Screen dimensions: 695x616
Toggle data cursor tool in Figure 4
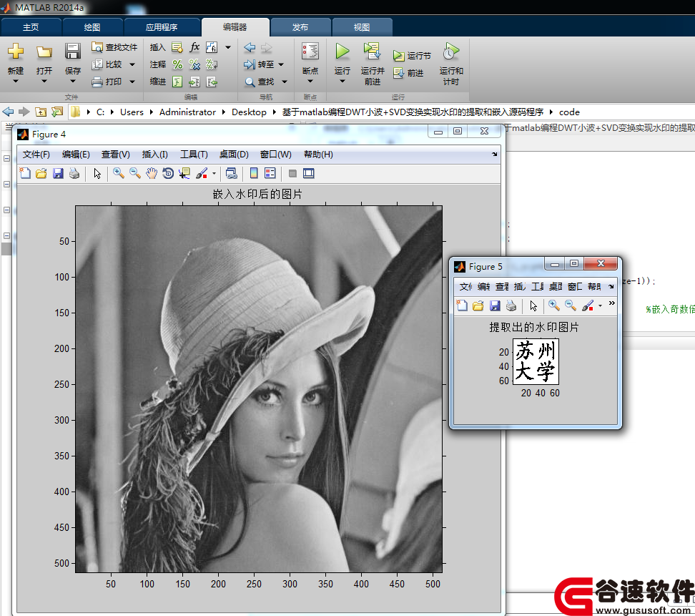click(184, 173)
